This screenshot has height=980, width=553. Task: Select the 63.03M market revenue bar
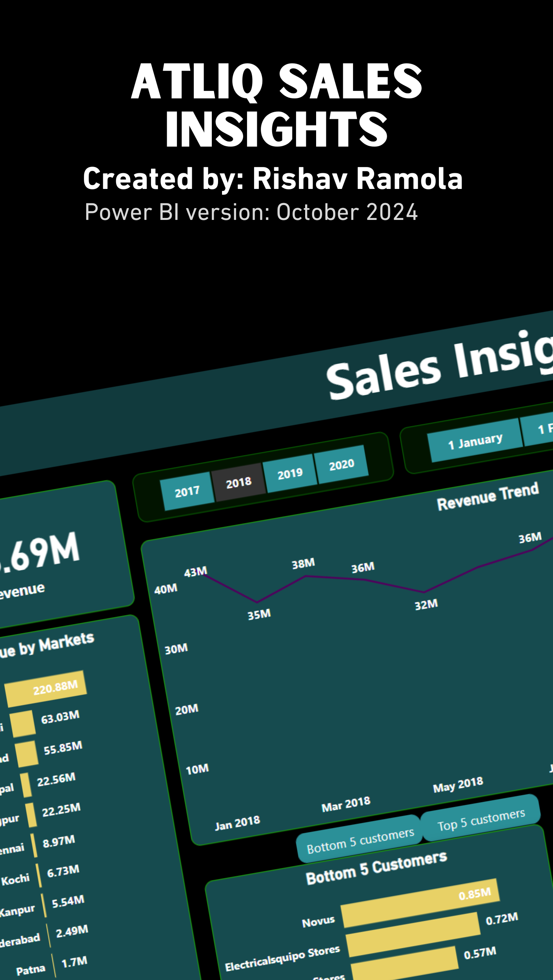[23, 724]
